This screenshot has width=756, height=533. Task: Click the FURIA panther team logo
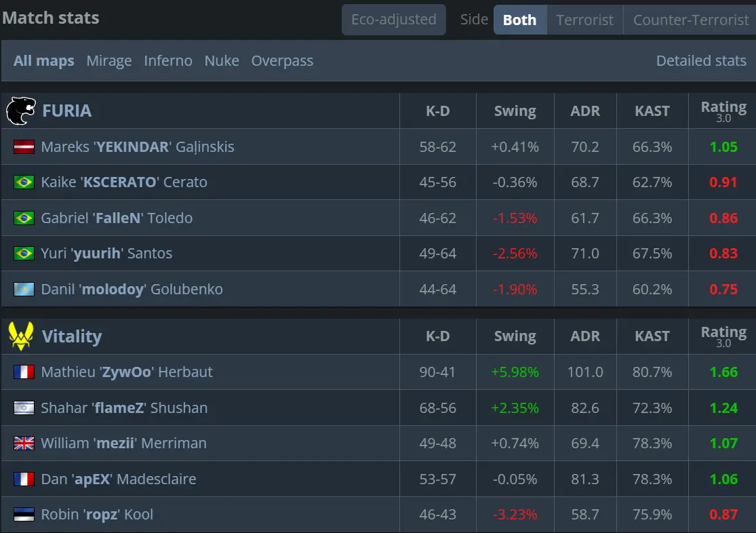pos(20,111)
